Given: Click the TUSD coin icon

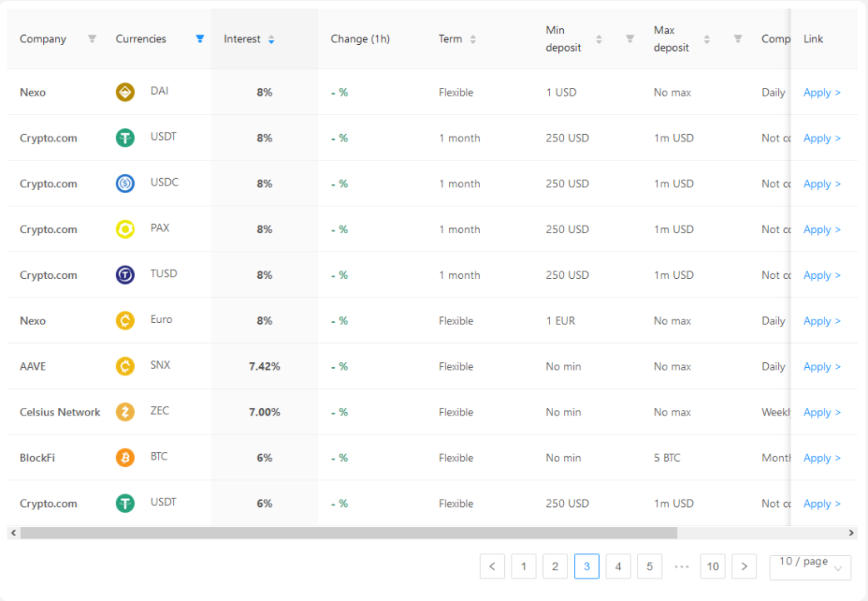Looking at the screenshot, I should (x=125, y=275).
